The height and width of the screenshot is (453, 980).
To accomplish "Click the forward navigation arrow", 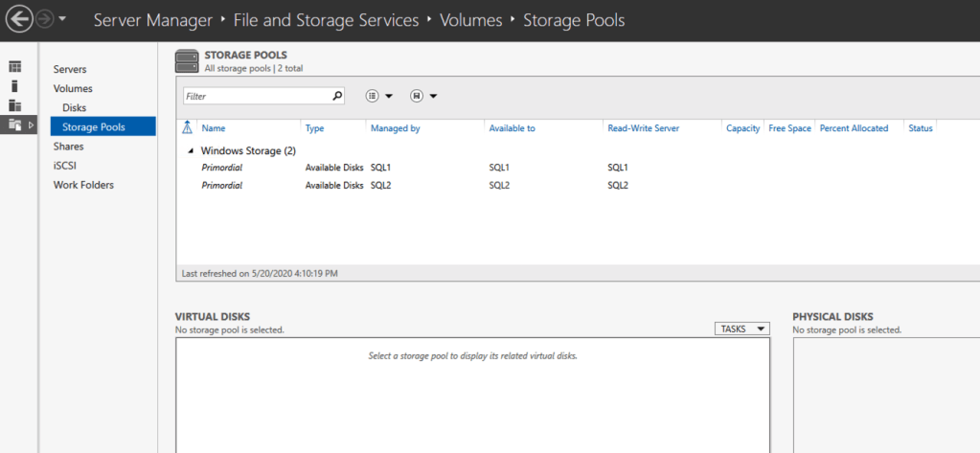I will (44, 19).
